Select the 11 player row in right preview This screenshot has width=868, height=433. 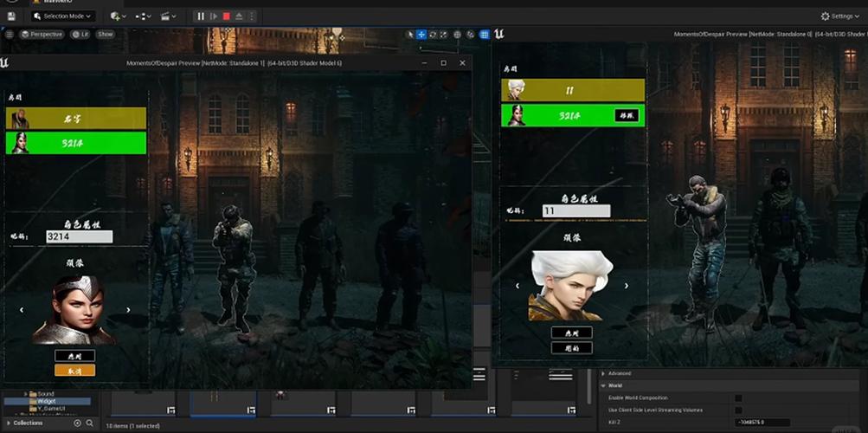click(573, 90)
